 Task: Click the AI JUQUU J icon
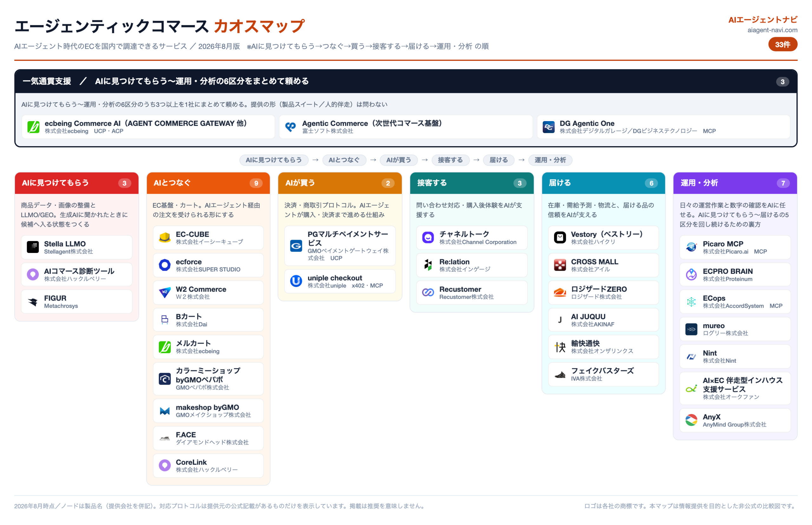tap(560, 320)
